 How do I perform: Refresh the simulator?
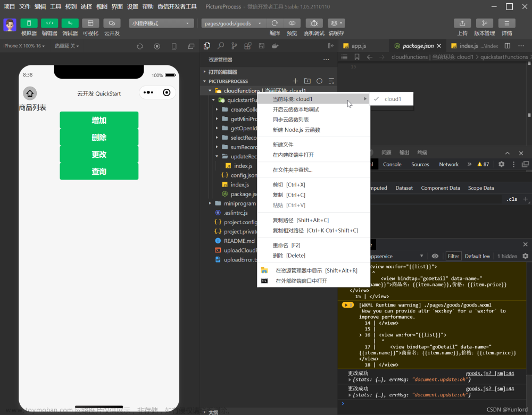click(140, 46)
